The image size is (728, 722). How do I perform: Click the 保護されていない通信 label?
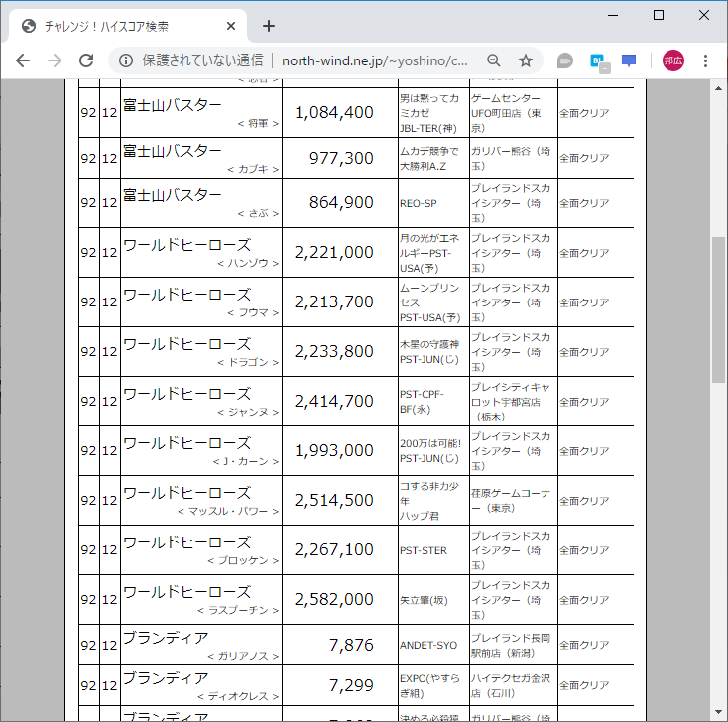point(203,60)
